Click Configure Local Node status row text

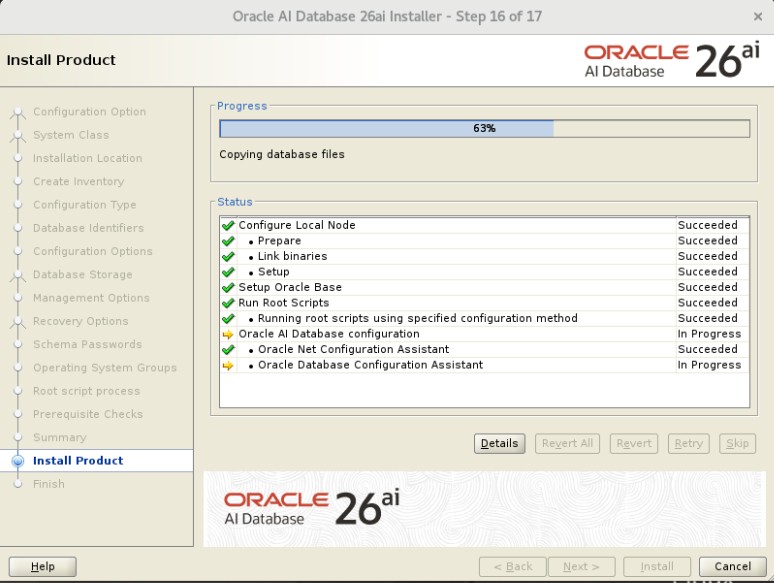pyautogui.click(x=297, y=225)
